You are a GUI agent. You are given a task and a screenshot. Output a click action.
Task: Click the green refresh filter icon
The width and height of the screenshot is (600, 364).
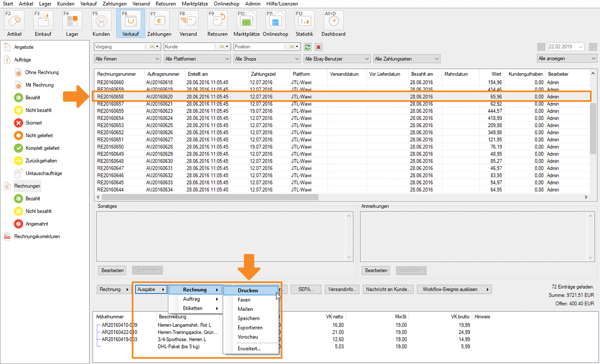tap(307, 47)
